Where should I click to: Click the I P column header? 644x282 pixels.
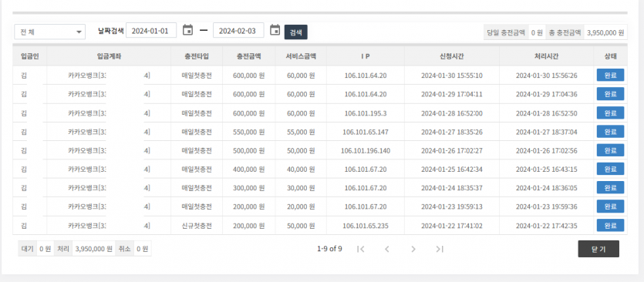(366, 56)
